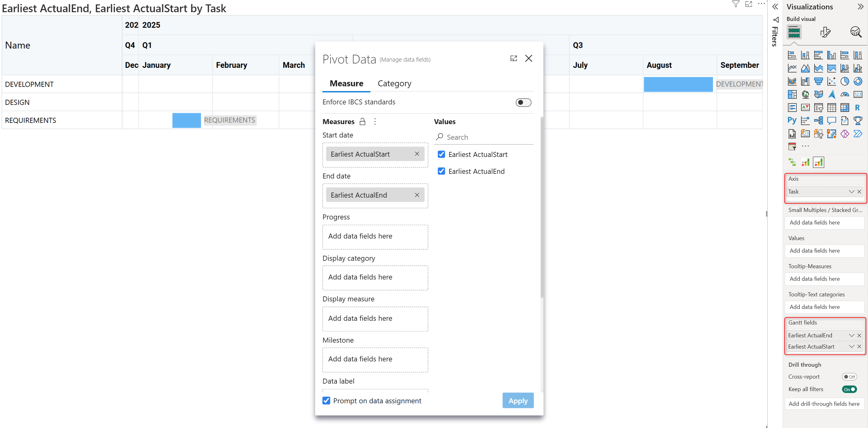Switch to the Category tab
This screenshot has height=428, width=868.
pos(394,83)
